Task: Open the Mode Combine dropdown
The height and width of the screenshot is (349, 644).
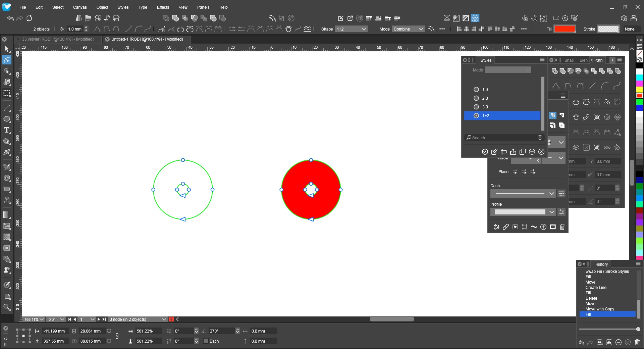Action: tap(408, 29)
